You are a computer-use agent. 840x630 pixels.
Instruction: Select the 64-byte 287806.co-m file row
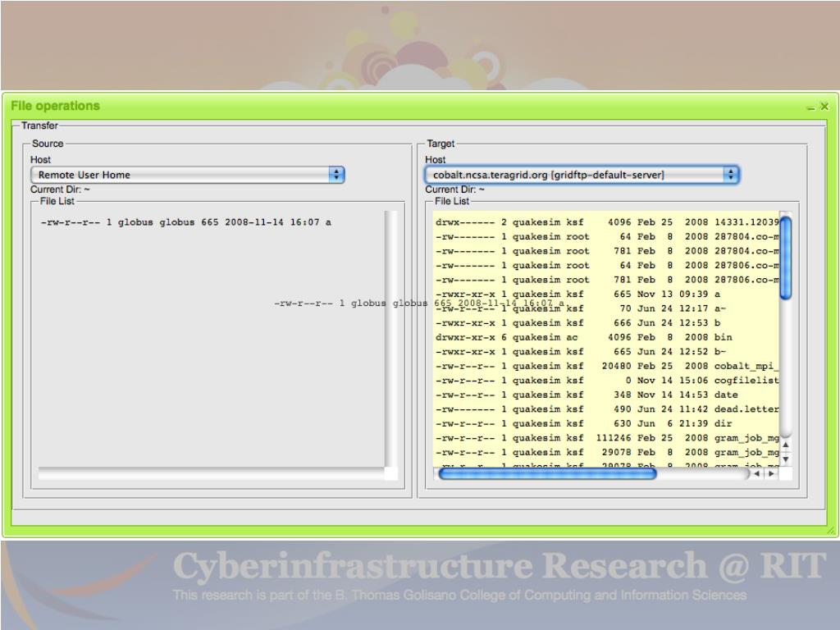606,266
